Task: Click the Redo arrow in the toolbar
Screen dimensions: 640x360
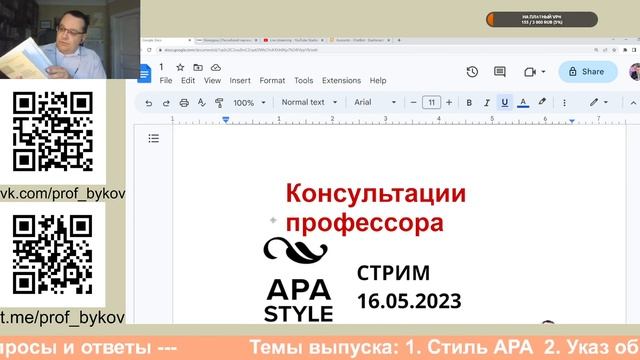Action: click(x=166, y=103)
